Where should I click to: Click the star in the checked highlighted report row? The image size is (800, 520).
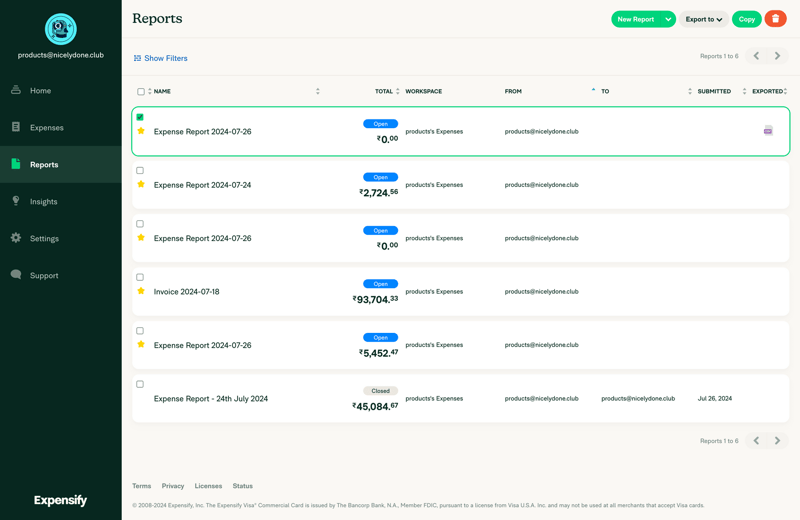coord(141,131)
